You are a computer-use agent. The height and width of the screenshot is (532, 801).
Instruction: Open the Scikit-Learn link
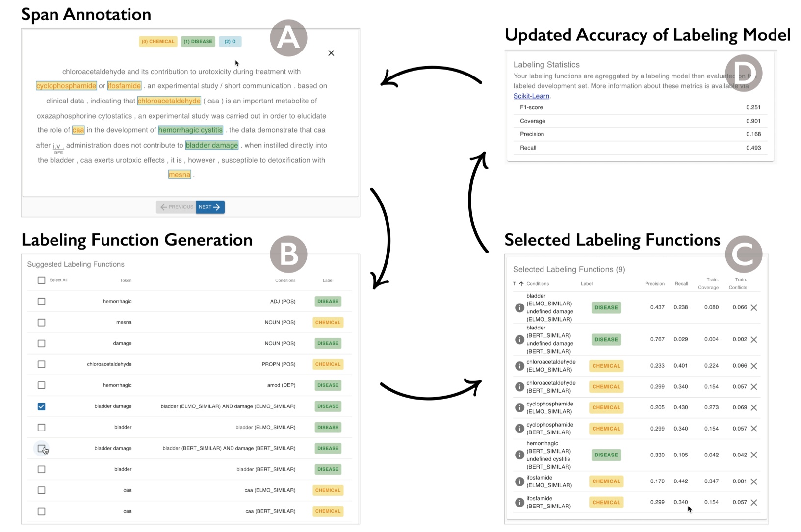pos(531,96)
